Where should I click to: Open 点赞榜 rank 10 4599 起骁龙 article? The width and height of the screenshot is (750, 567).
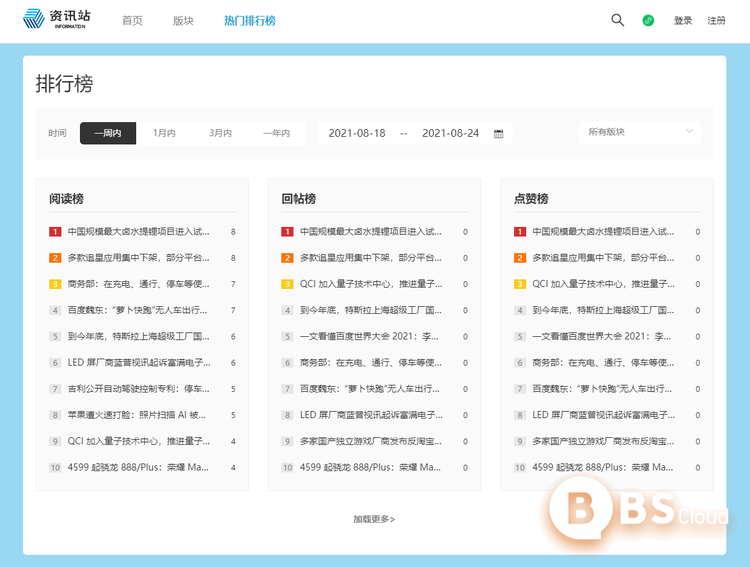pyautogui.click(x=603, y=467)
